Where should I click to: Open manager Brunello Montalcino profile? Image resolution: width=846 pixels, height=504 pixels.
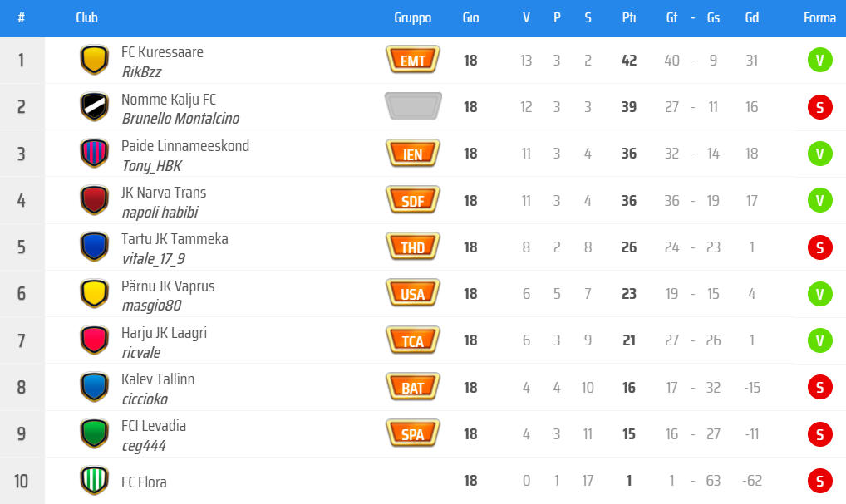click(x=180, y=119)
